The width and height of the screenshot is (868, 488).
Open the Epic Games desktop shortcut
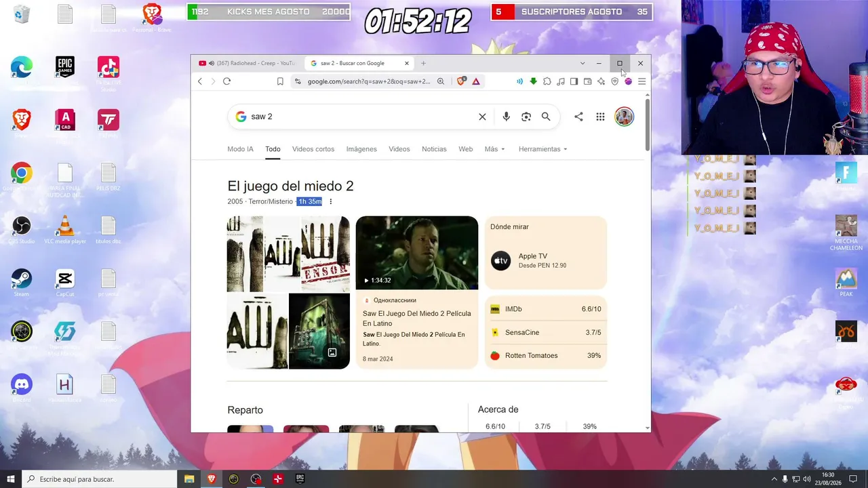tap(65, 70)
